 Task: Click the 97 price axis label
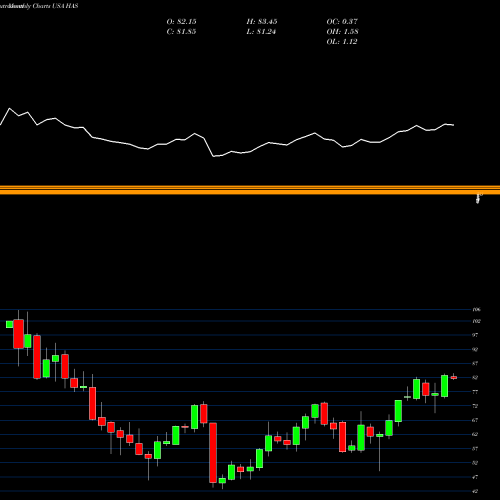pyautogui.click(x=475, y=335)
